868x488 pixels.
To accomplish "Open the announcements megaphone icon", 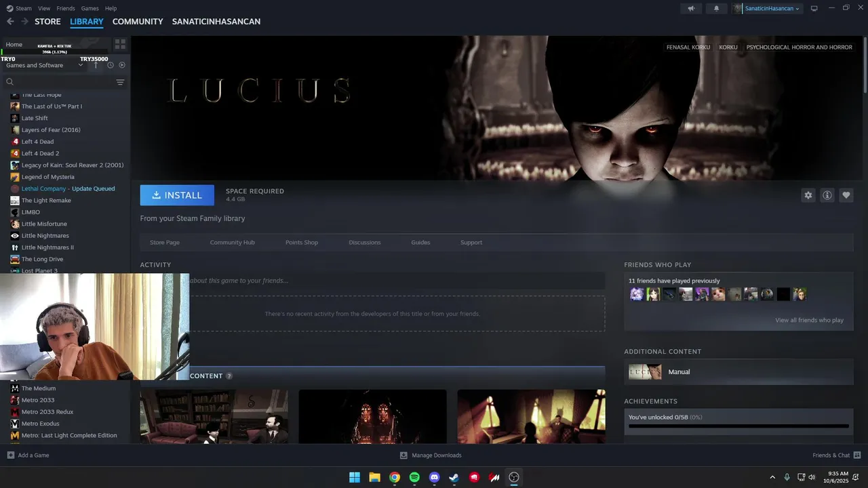I will 691,8.
